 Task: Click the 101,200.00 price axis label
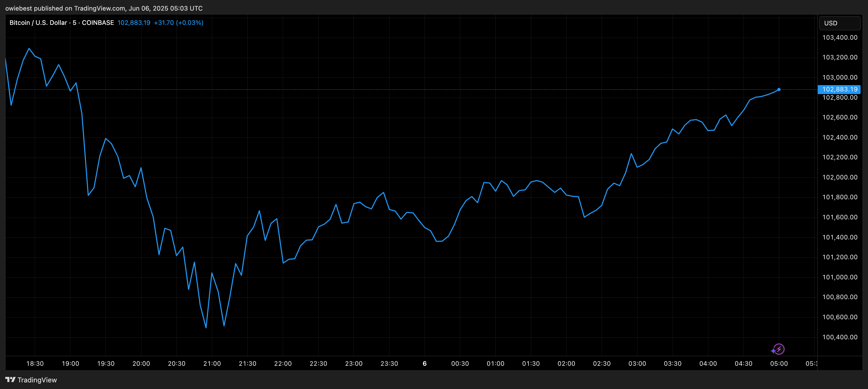pos(840,257)
